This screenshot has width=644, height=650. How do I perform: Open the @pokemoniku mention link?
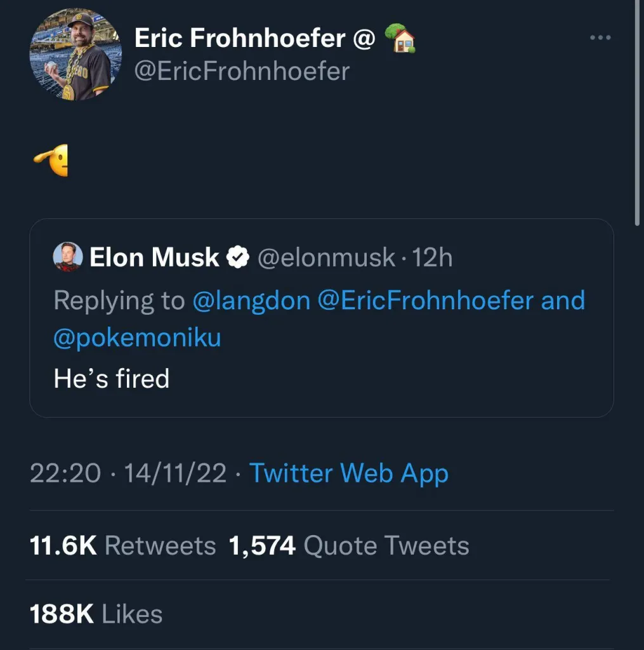click(137, 338)
